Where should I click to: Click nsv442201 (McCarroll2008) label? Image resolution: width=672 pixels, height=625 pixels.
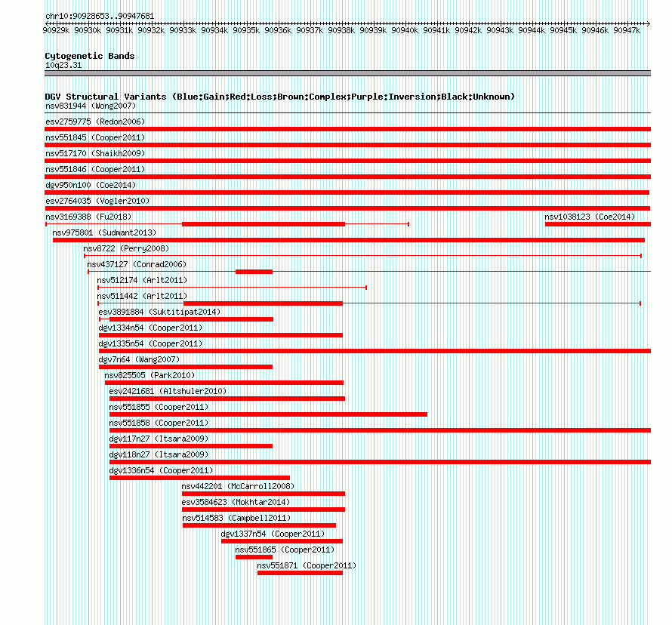coord(238,486)
